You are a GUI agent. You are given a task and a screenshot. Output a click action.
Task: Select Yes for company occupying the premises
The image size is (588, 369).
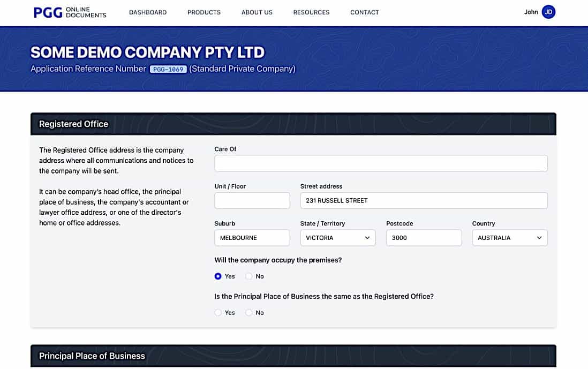[x=217, y=276]
